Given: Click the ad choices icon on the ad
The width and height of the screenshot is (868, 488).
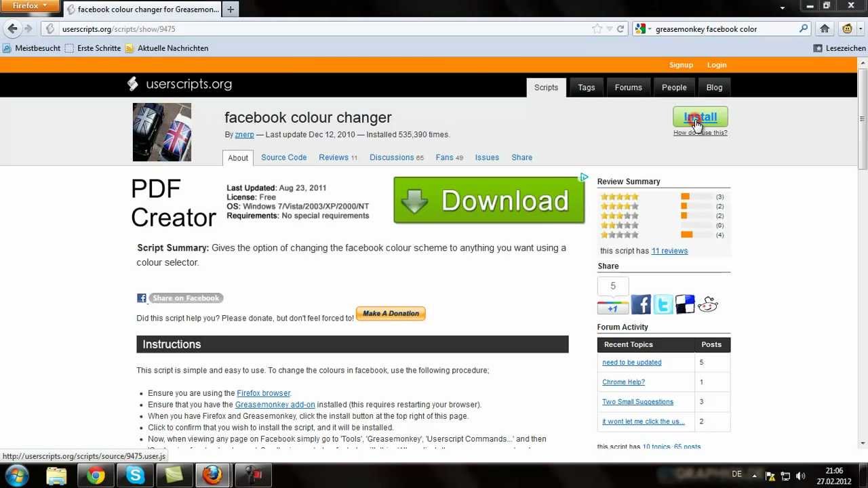Looking at the screenshot, I should (583, 178).
